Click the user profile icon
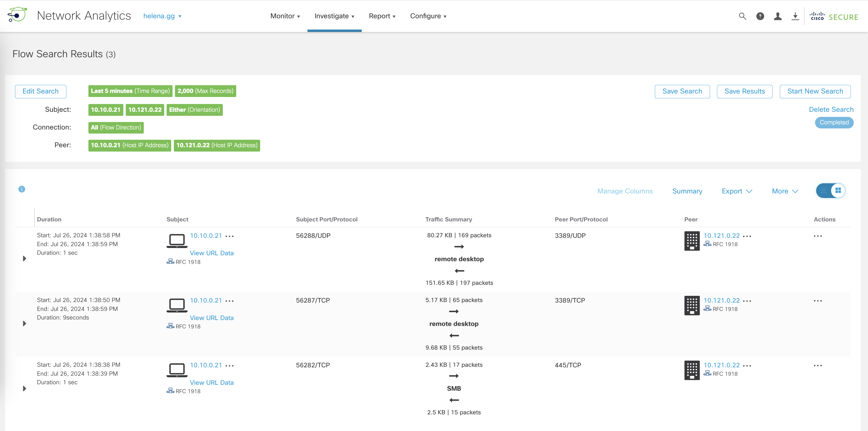868x431 pixels. [x=778, y=16]
